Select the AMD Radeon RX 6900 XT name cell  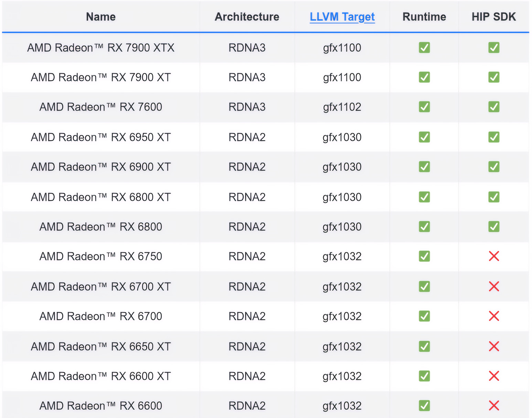(x=101, y=167)
